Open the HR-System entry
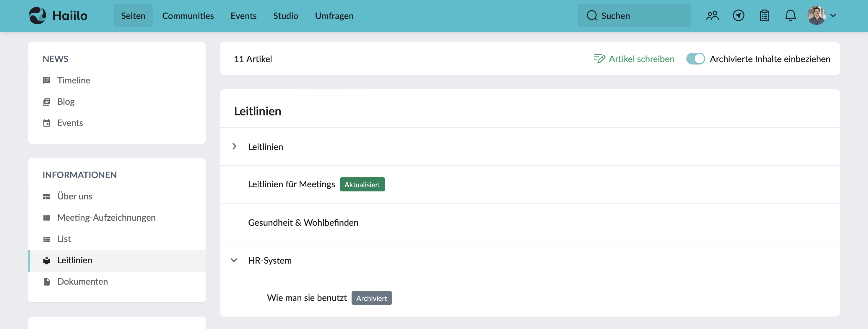The image size is (868, 329). [x=269, y=260]
